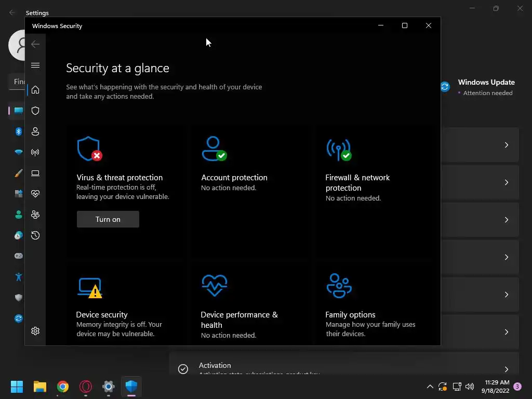532x399 pixels.
Task: Select Accessibility icon in Settings sidebar
Action: coord(19,277)
